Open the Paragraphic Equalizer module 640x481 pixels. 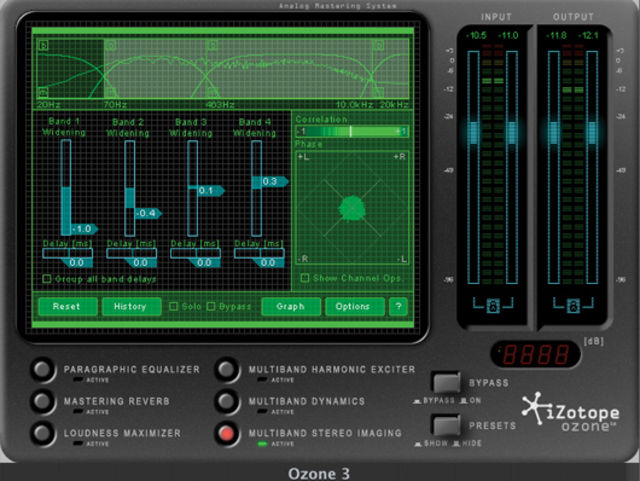(42, 370)
